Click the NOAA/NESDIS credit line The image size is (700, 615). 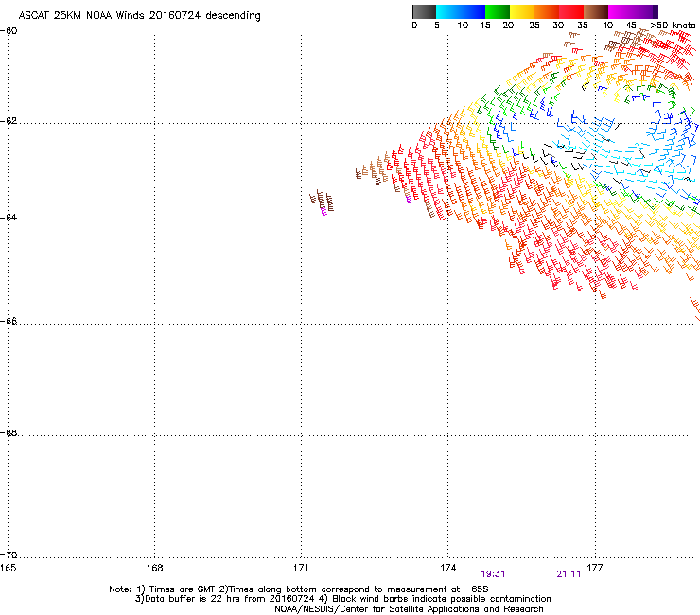(409, 609)
